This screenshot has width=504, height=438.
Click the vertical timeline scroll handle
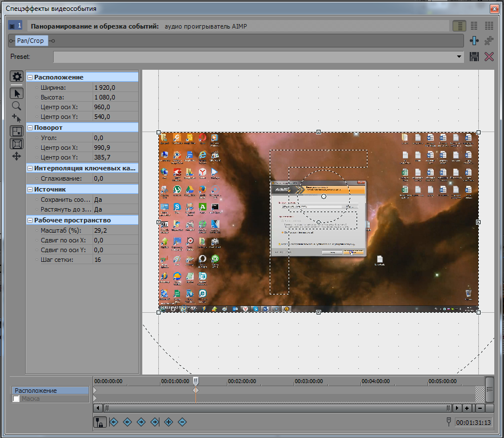(x=490, y=389)
